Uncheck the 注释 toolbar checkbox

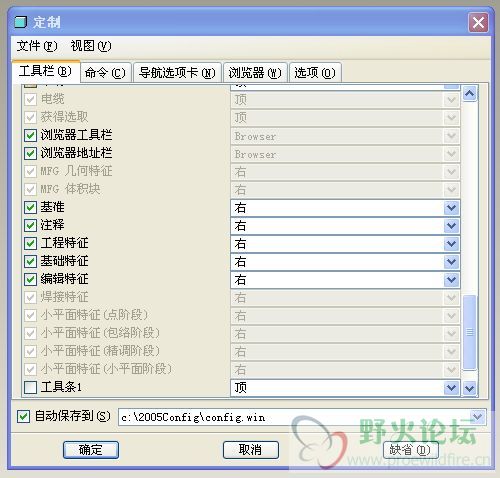(x=30, y=225)
